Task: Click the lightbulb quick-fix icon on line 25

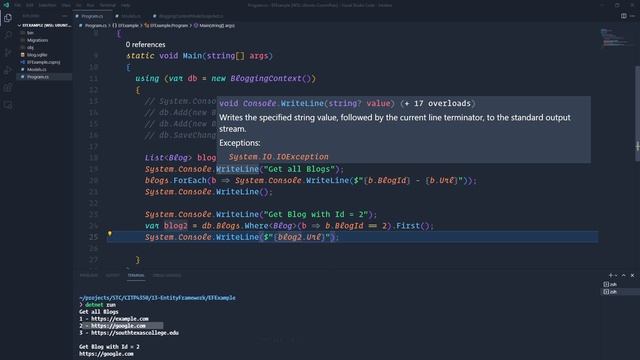Action: tap(109, 234)
